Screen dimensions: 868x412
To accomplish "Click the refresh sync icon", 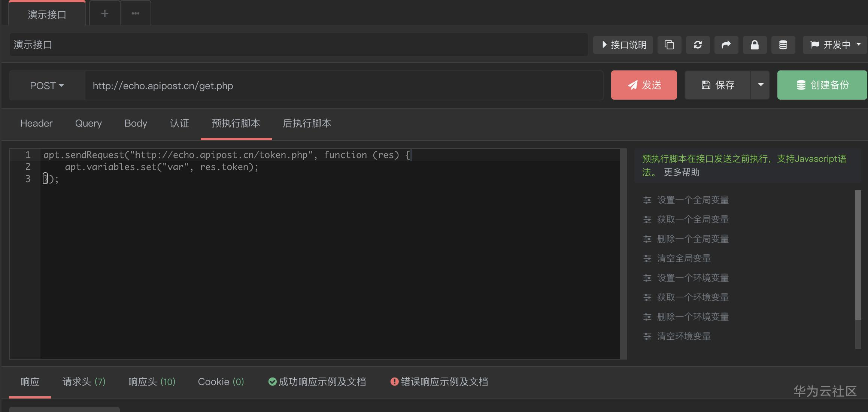I will (x=698, y=45).
